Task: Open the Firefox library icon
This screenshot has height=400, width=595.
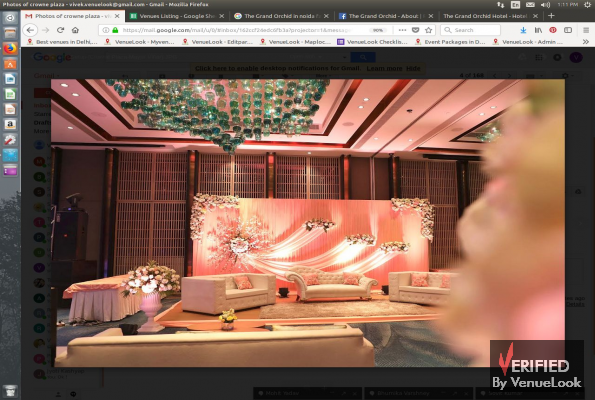Action: (x=538, y=30)
